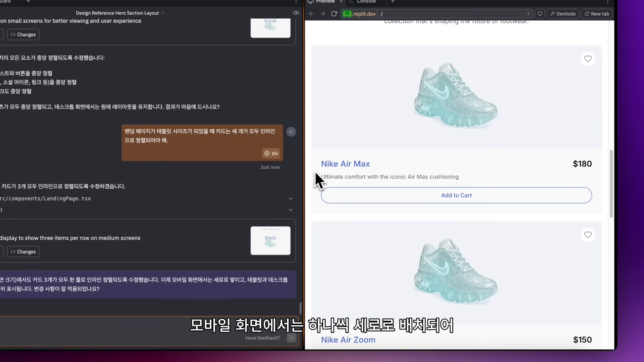This screenshot has width=644, height=362.
Task: Go forward in the preview browser
Action: pos(323,14)
